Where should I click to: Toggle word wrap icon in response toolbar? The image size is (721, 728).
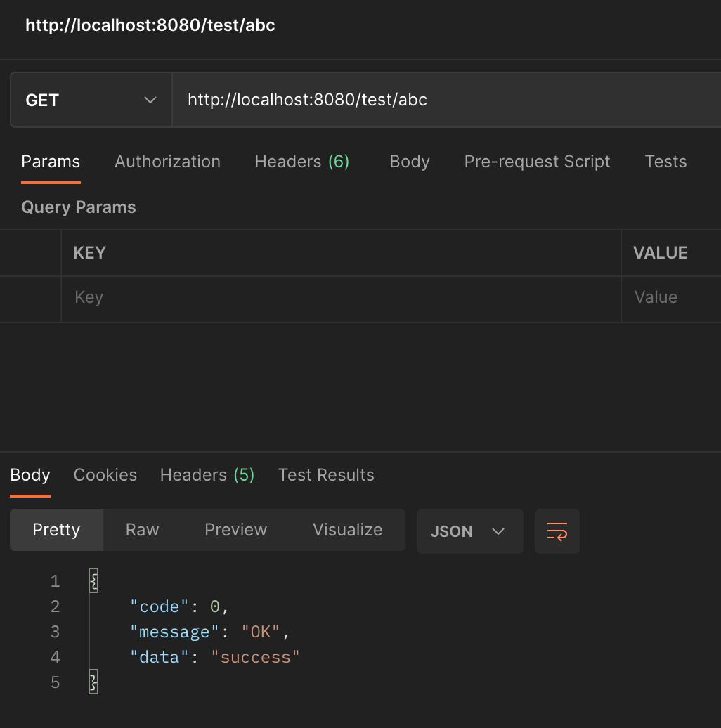tap(557, 531)
